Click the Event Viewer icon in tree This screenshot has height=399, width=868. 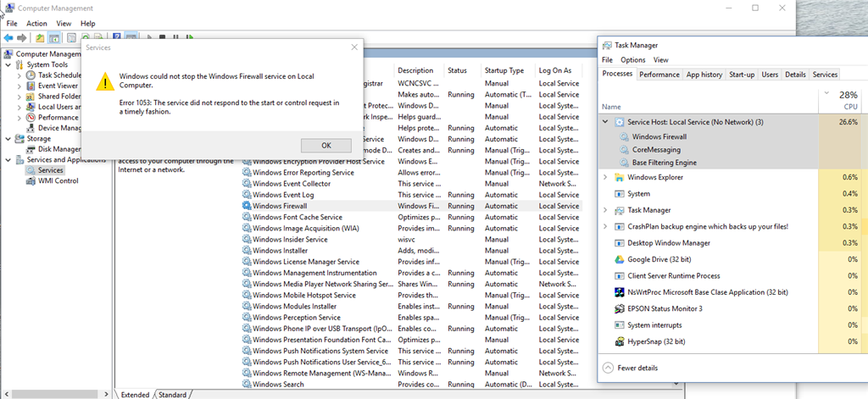coord(31,86)
